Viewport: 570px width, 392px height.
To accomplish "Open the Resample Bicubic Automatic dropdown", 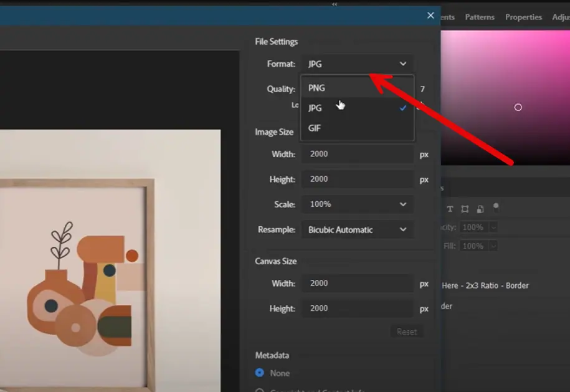I will pyautogui.click(x=357, y=230).
